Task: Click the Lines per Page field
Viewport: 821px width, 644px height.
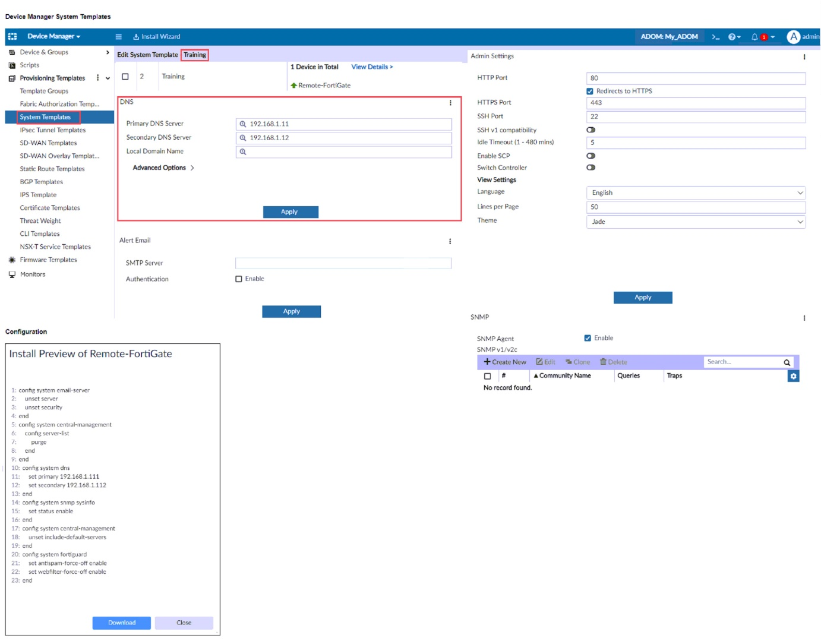Action: pos(696,207)
